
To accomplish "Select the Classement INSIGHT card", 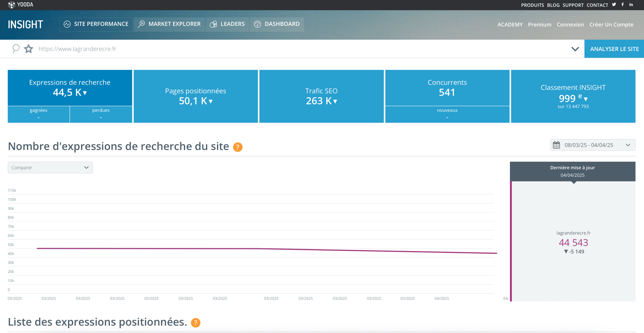I will click(x=573, y=96).
